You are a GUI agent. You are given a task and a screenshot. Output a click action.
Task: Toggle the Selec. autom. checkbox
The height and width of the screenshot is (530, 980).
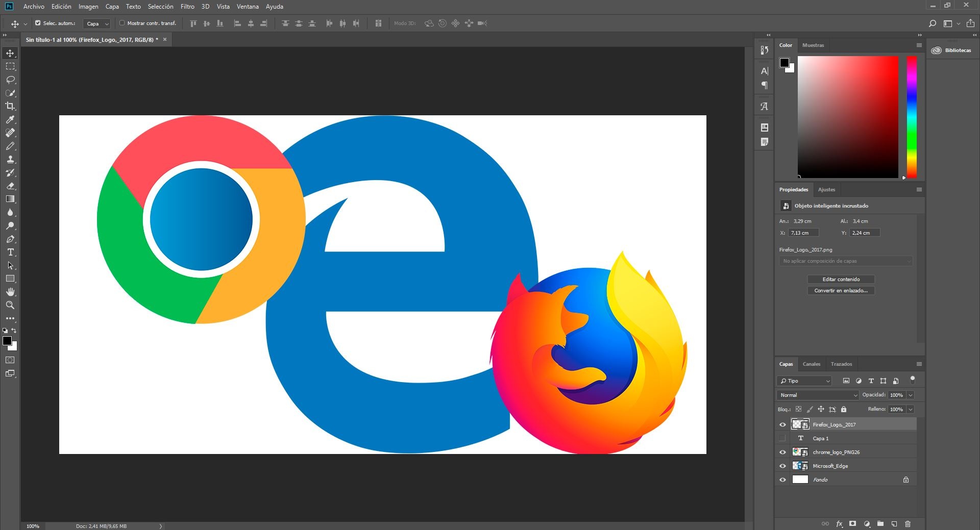pos(38,23)
